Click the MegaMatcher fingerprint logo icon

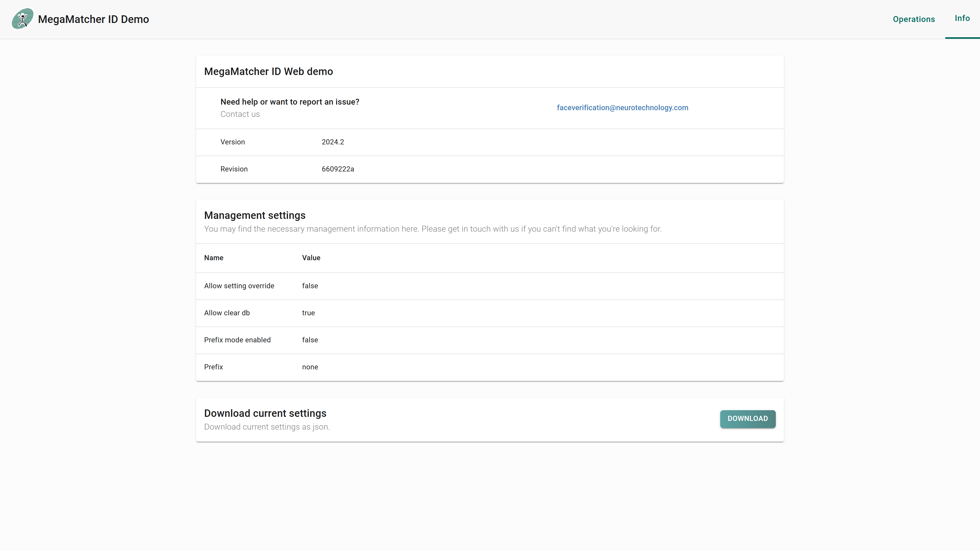22,19
